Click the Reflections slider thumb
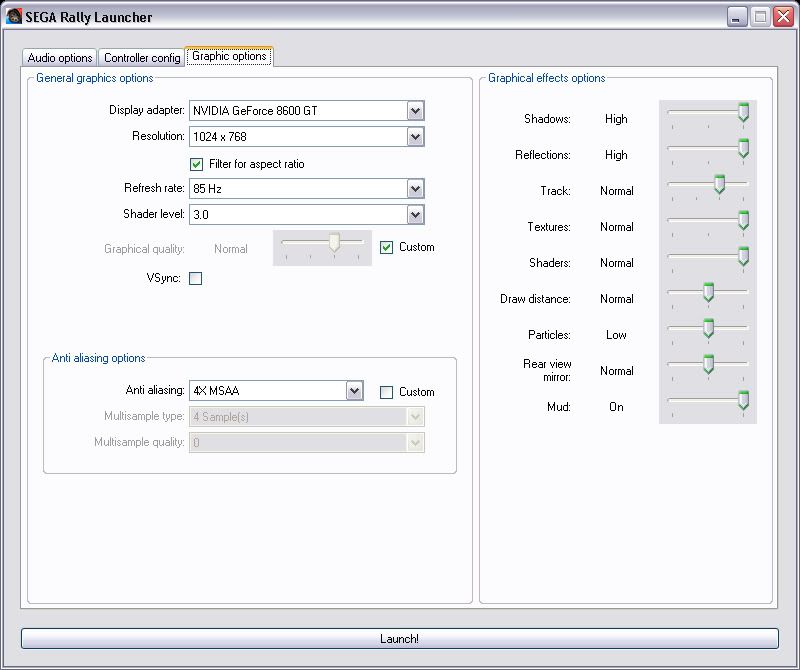Image resolution: width=800 pixels, height=670 pixels. pyautogui.click(x=743, y=148)
